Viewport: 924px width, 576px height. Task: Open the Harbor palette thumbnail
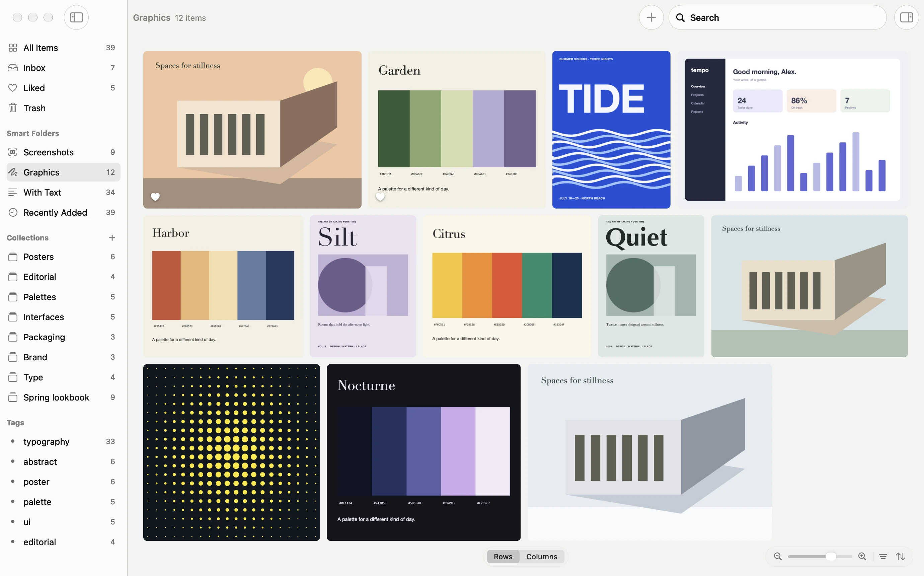coord(223,286)
